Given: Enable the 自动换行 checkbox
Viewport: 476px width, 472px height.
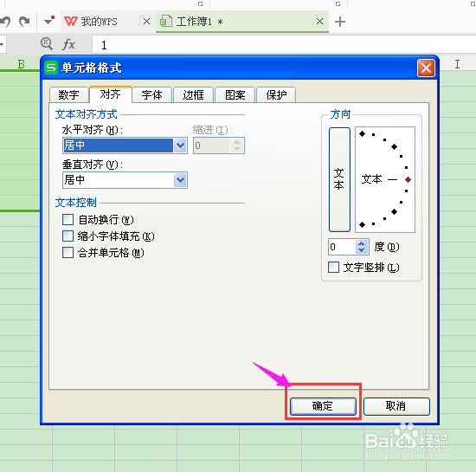Looking at the screenshot, I should coord(68,219).
